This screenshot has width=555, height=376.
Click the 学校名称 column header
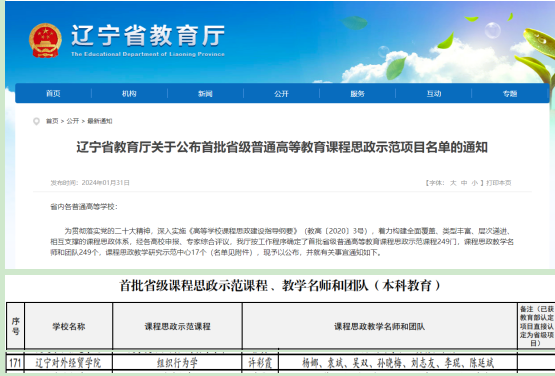pyautogui.click(x=69, y=326)
